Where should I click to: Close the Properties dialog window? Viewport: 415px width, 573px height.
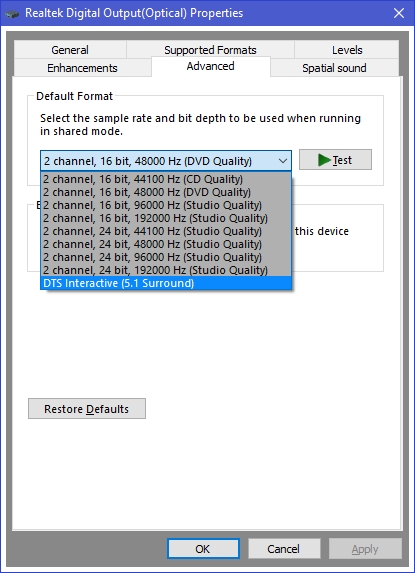click(x=399, y=13)
